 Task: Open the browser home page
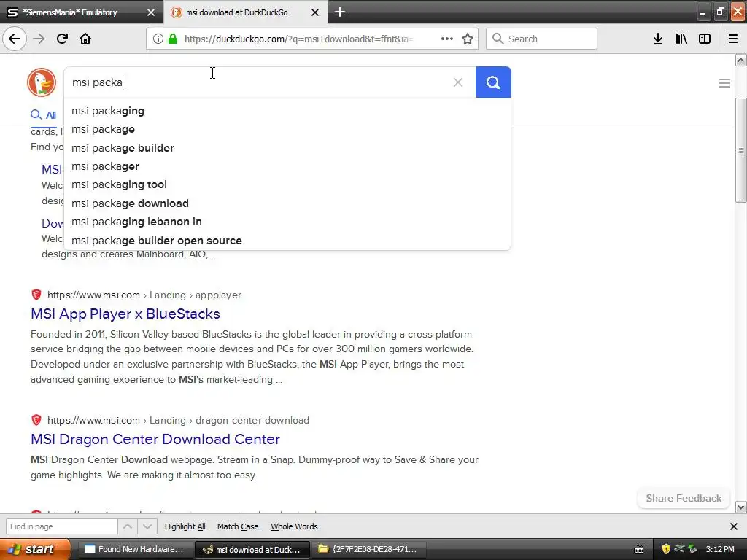pos(85,39)
